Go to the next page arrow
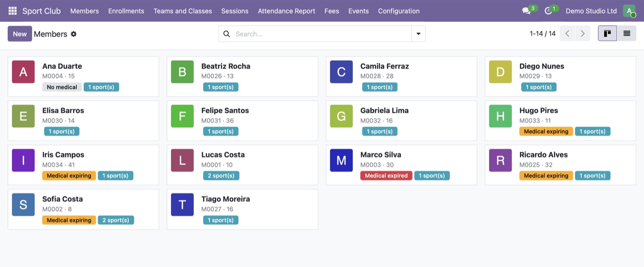Viewport: 644px width, 267px height. (583, 34)
